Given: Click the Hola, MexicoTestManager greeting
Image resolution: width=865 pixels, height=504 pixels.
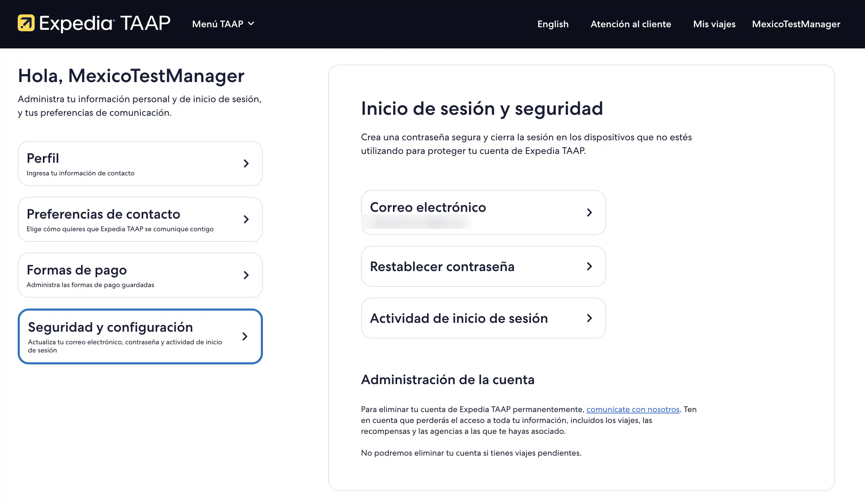Looking at the screenshot, I should click(x=131, y=76).
